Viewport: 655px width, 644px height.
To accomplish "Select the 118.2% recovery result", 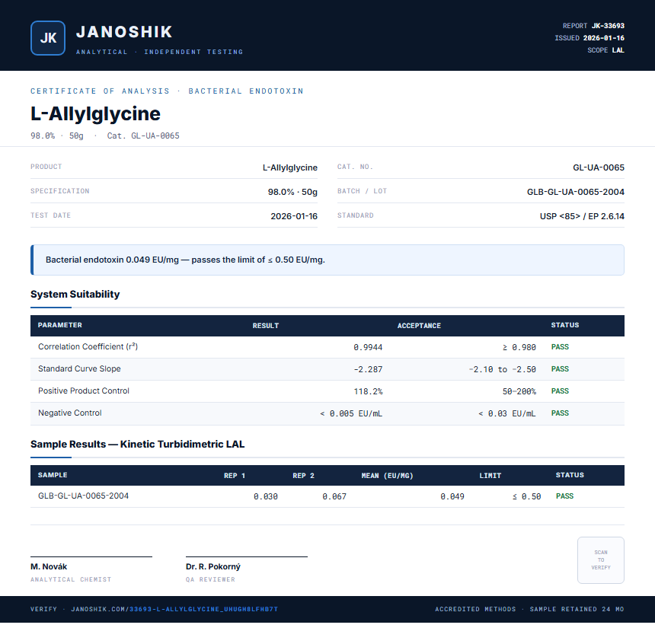I will pos(368,392).
